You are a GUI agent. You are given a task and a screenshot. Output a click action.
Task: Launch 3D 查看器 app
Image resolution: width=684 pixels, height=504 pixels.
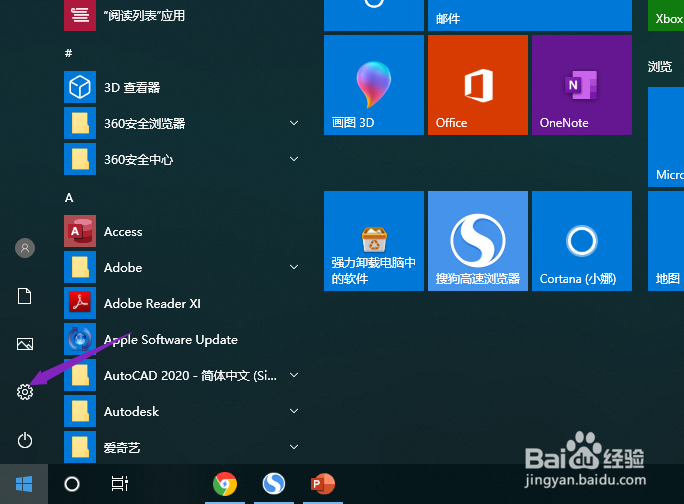coord(182,87)
